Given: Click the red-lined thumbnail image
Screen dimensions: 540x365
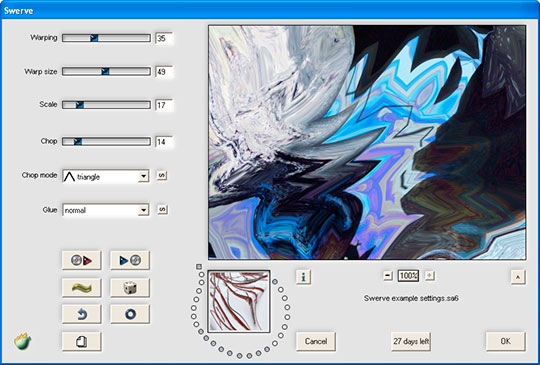Looking at the screenshot, I should pos(239,302).
